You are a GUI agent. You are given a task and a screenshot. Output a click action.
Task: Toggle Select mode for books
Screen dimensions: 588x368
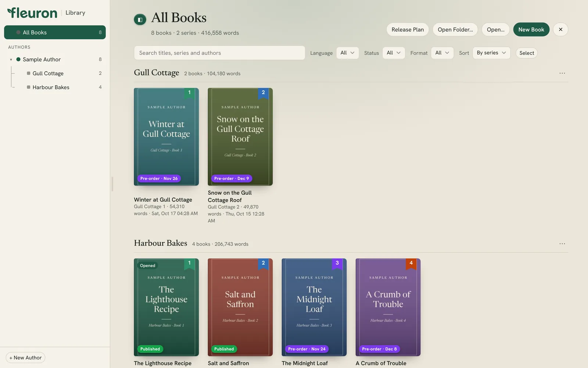click(527, 53)
